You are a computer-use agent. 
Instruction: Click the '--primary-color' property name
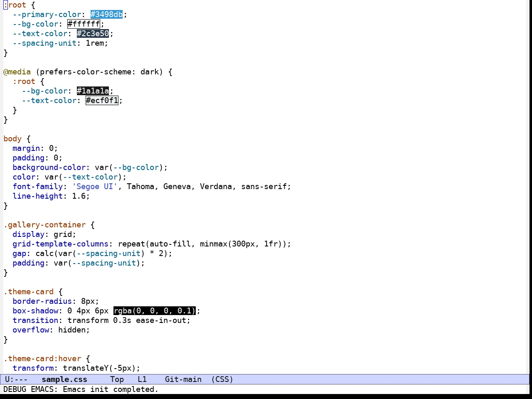[47, 15]
